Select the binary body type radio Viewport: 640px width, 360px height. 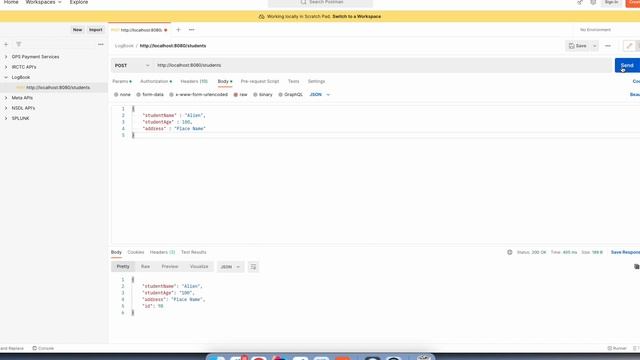tap(256, 95)
